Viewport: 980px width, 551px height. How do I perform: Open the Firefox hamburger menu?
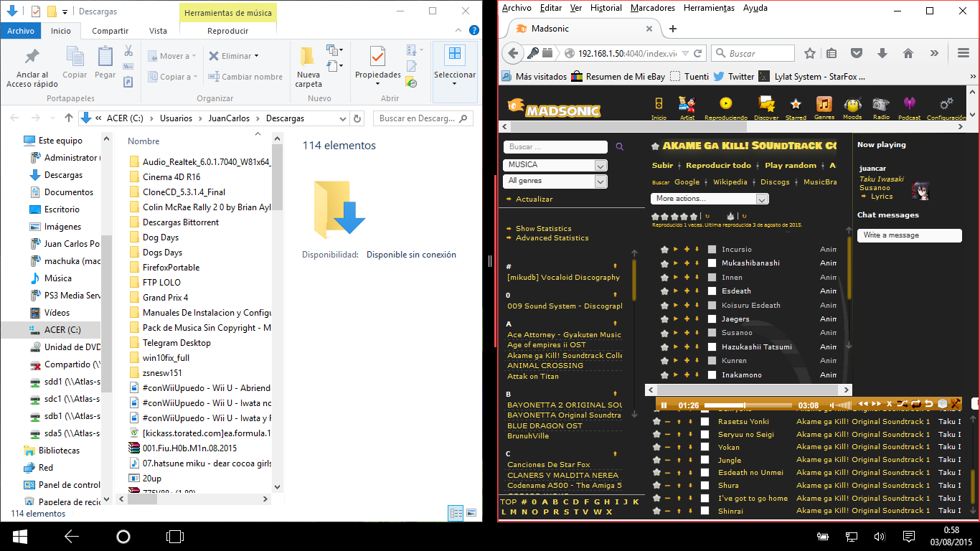pyautogui.click(x=963, y=53)
